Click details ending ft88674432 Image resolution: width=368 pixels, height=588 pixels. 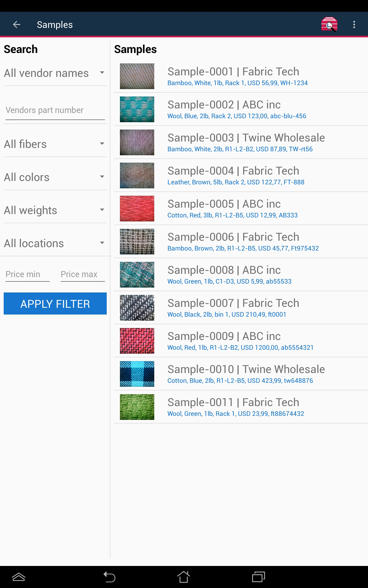[236, 414]
